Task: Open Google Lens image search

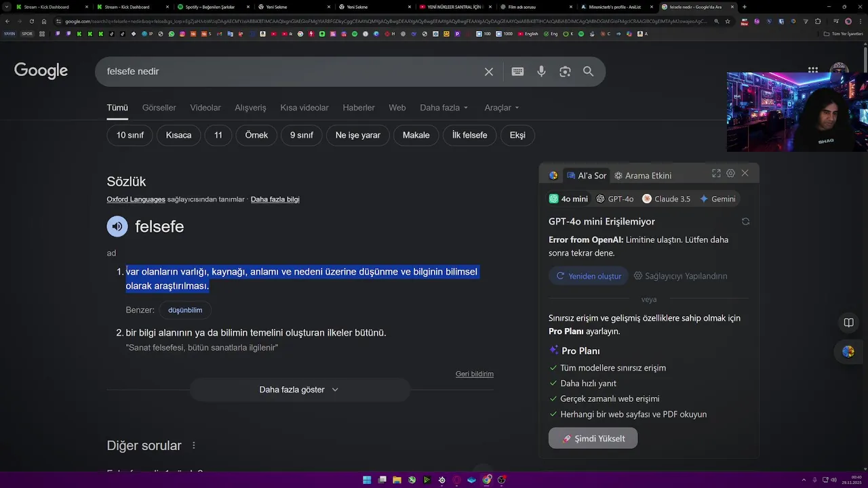Action: 565,71
